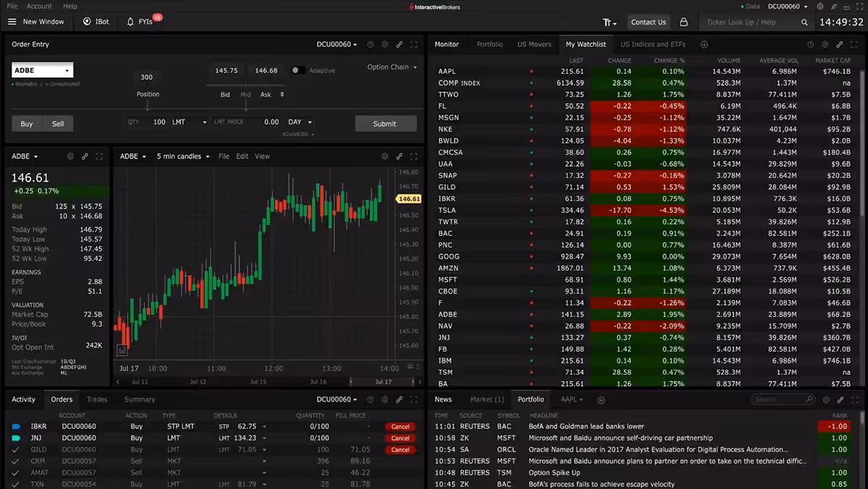Click Order Entry panel link icon
This screenshot has width=868, height=489.
pos(399,45)
